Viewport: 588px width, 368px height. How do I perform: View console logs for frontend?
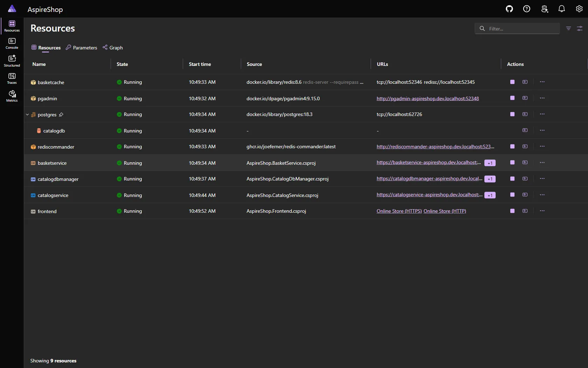click(525, 211)
